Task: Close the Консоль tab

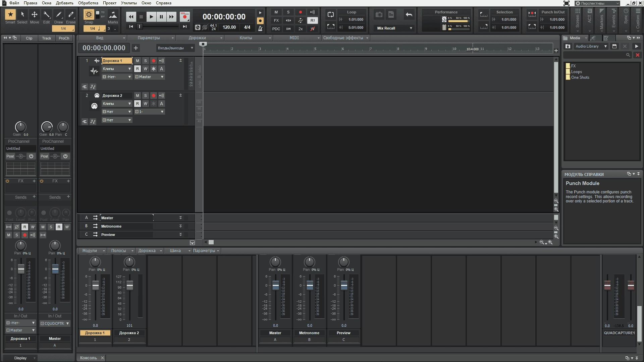Action: (103, 358)
